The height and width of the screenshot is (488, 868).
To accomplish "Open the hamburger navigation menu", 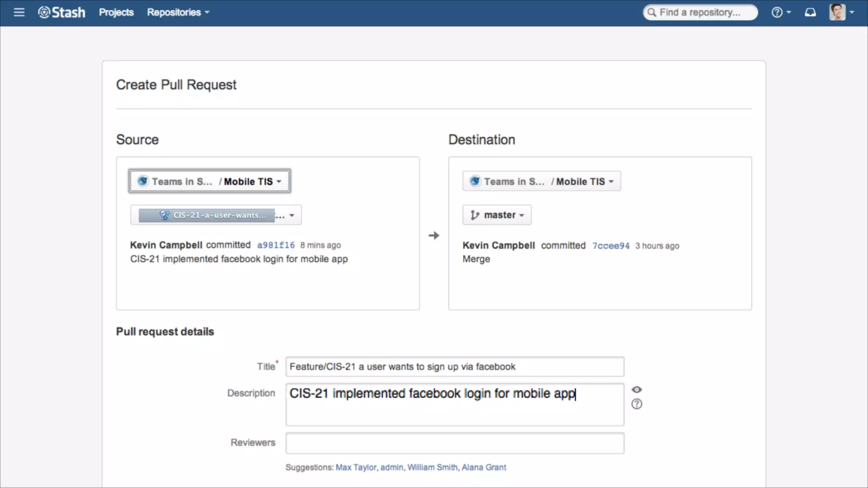I will point(19,12).
